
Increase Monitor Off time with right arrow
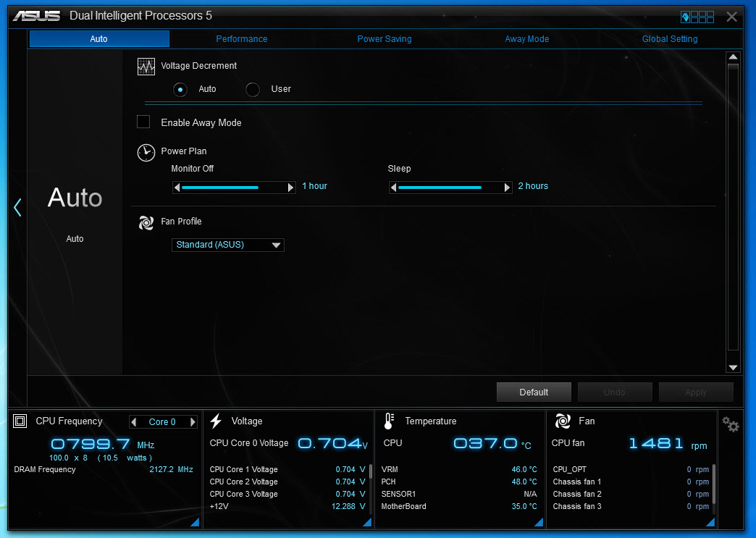coord(290,188)
